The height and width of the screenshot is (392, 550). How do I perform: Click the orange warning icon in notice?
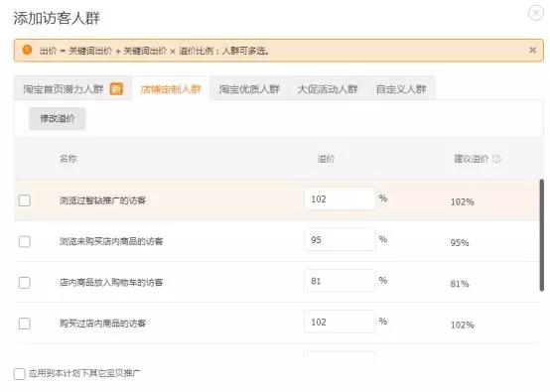27,50
